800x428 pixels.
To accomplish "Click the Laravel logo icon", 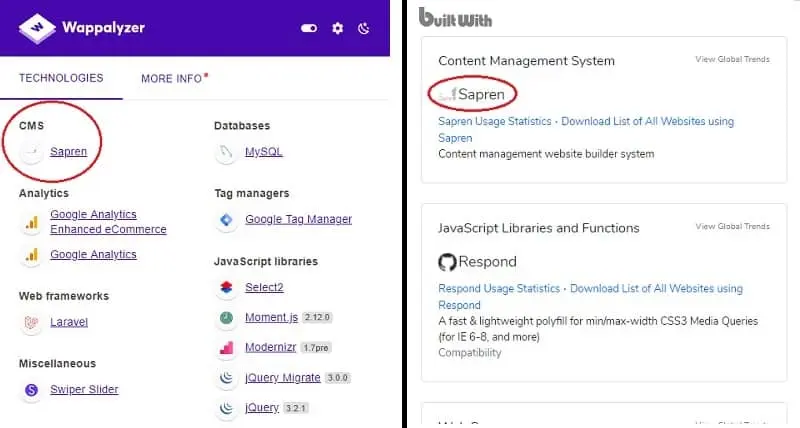I will (32, 322).
